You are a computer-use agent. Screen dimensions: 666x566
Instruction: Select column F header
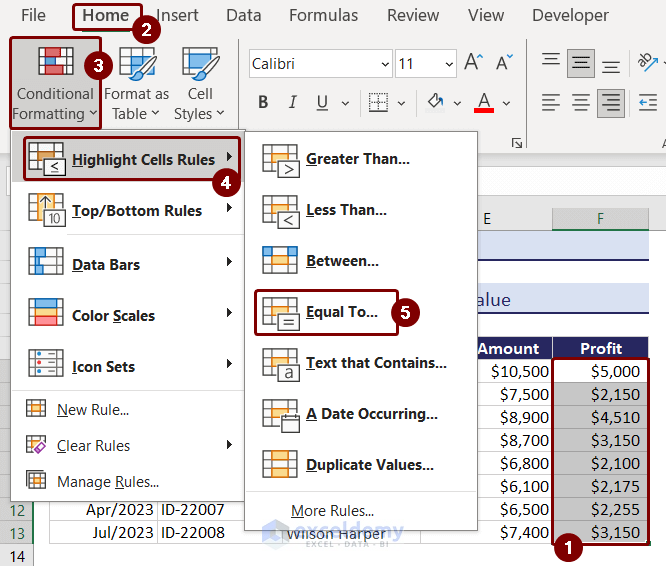coord(600,219)
